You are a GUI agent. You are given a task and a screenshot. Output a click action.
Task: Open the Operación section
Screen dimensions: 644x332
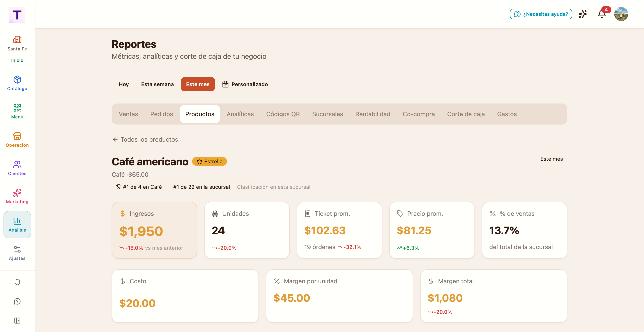click(x=17, y=140)
